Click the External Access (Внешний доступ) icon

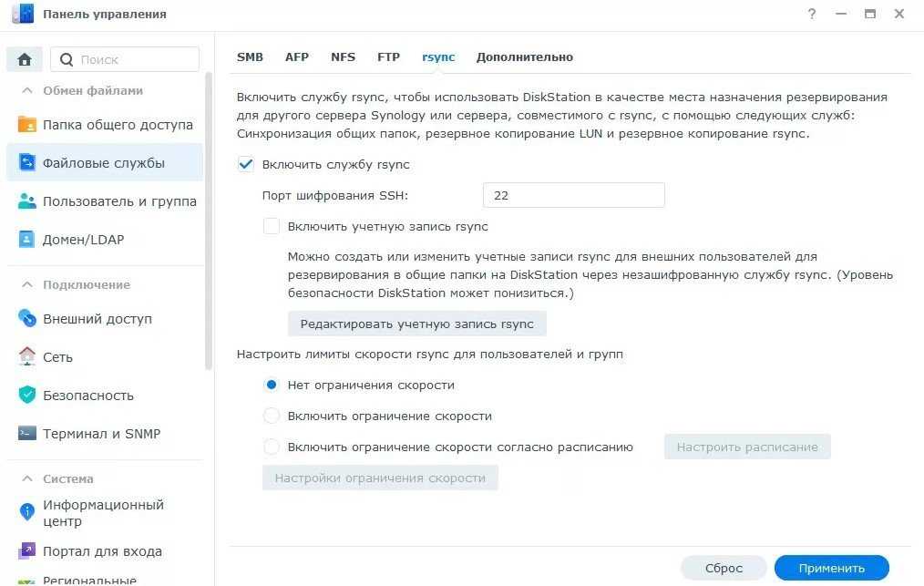click(x=26, y=319)
